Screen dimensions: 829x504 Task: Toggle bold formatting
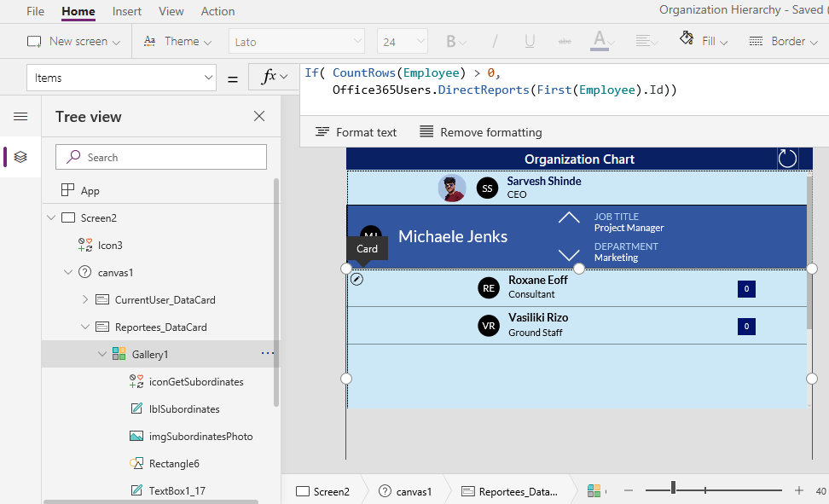452,40
